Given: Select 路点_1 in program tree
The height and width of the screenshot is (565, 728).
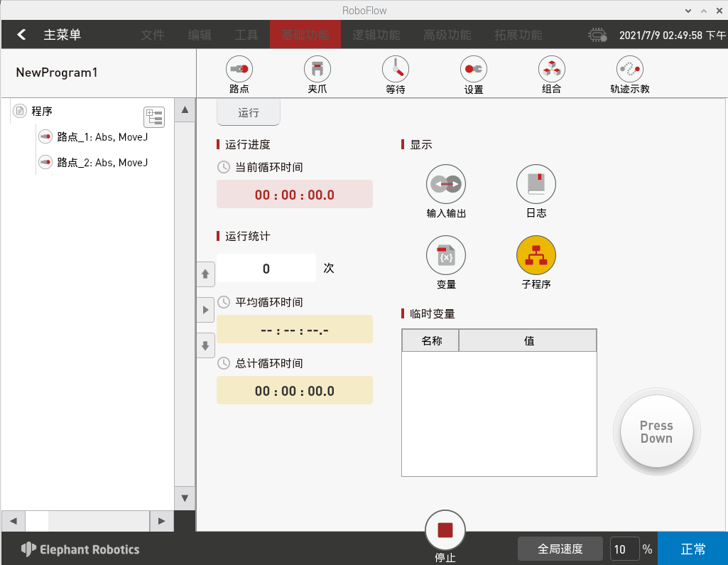Looking at the screenshot, I should tap(102, 136).
